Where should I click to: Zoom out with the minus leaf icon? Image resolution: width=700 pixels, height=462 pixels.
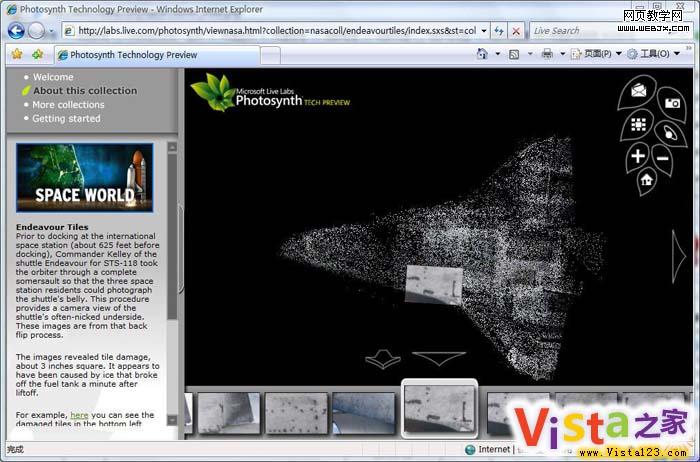(x=662, y=157)
